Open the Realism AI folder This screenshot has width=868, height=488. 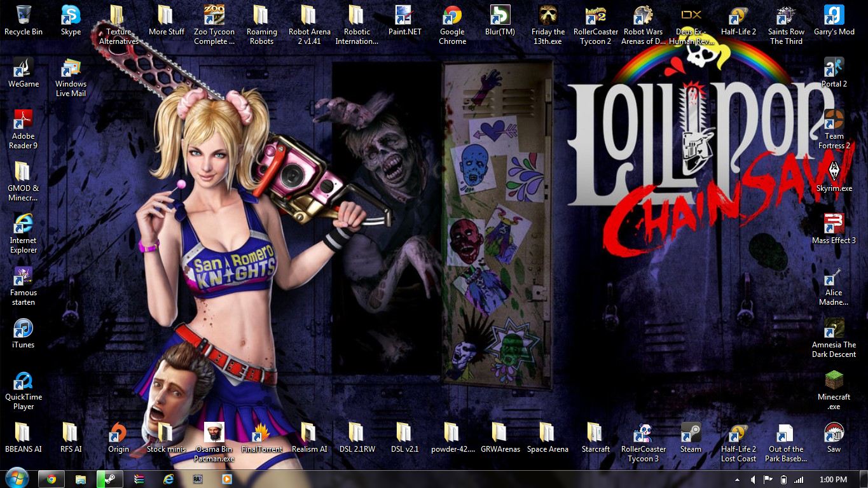(x=309, y=437)
